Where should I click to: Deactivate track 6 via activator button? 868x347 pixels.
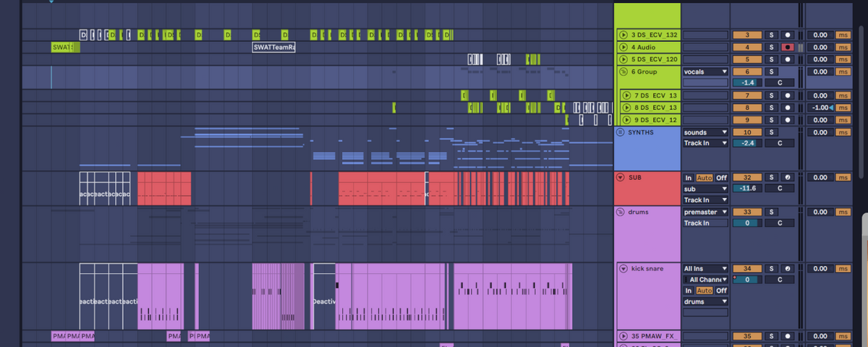point(747,72)
